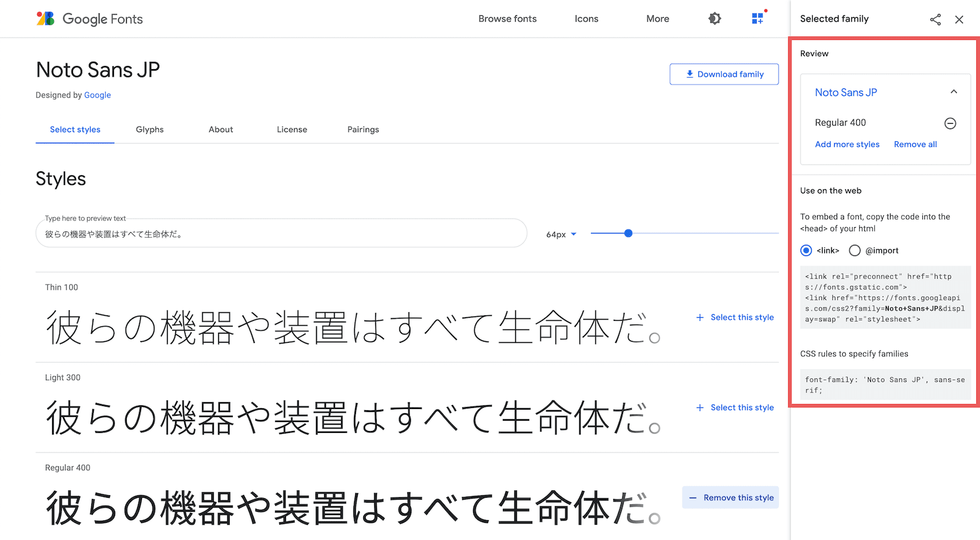
Task: Open the More menu
Action: pyautogui.click(x=658, y=19)
